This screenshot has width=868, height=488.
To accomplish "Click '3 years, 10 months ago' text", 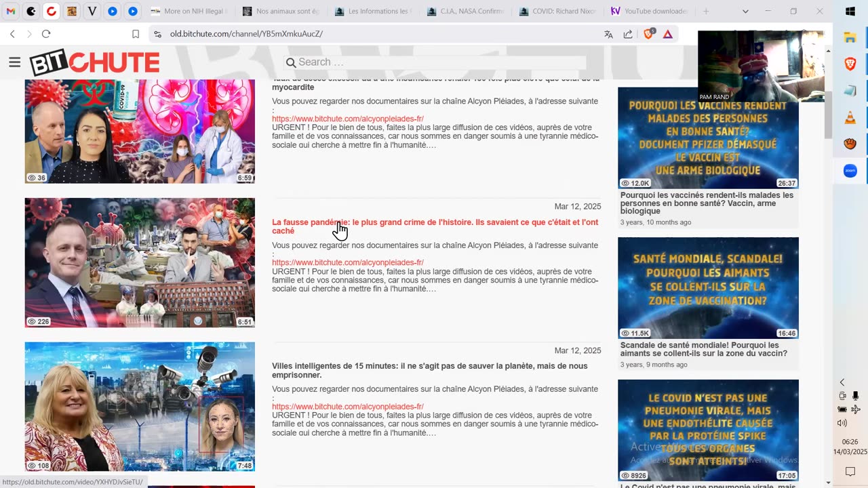I will pos(656,222).
